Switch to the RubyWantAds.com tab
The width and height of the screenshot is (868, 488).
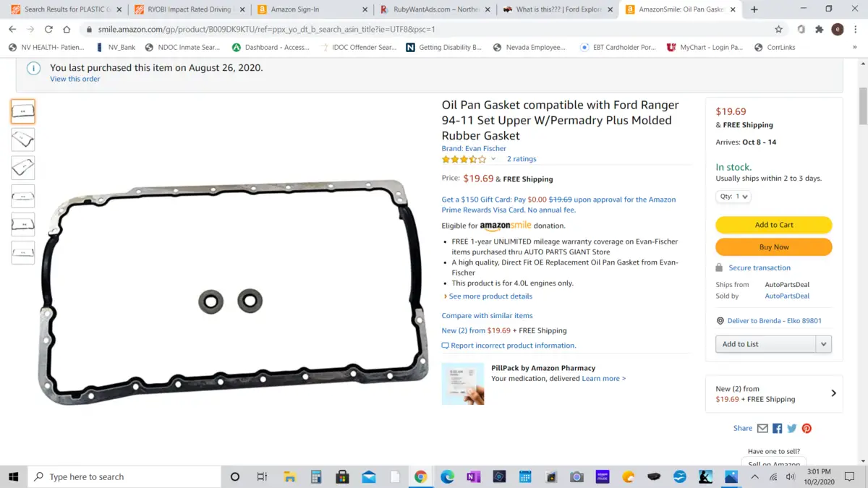pos(437,9)
